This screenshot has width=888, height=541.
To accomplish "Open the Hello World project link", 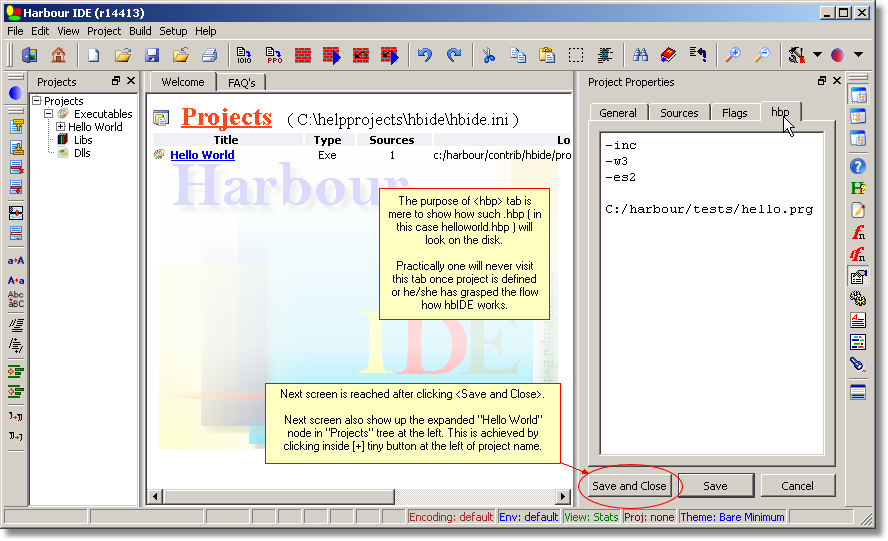I will pos(202,155).
